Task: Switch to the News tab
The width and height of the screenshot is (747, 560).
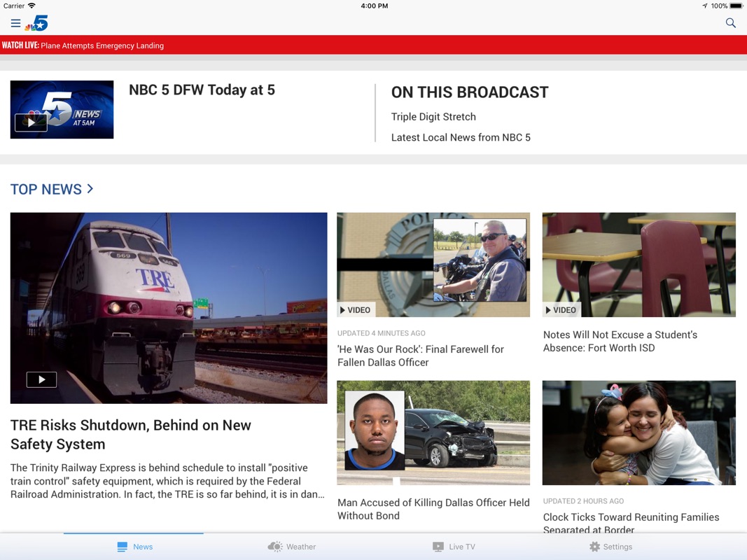Action: coord(135,547)
